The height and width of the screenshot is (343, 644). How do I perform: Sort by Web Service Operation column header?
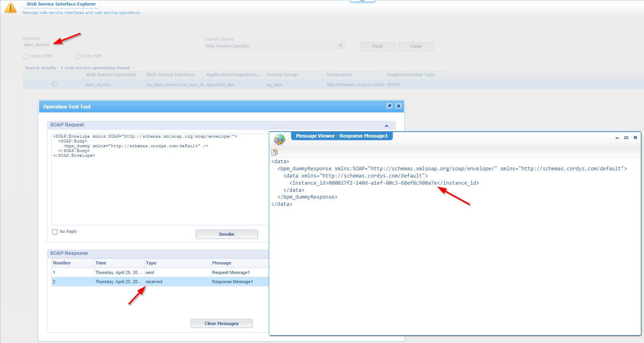(x=111, y=75)
